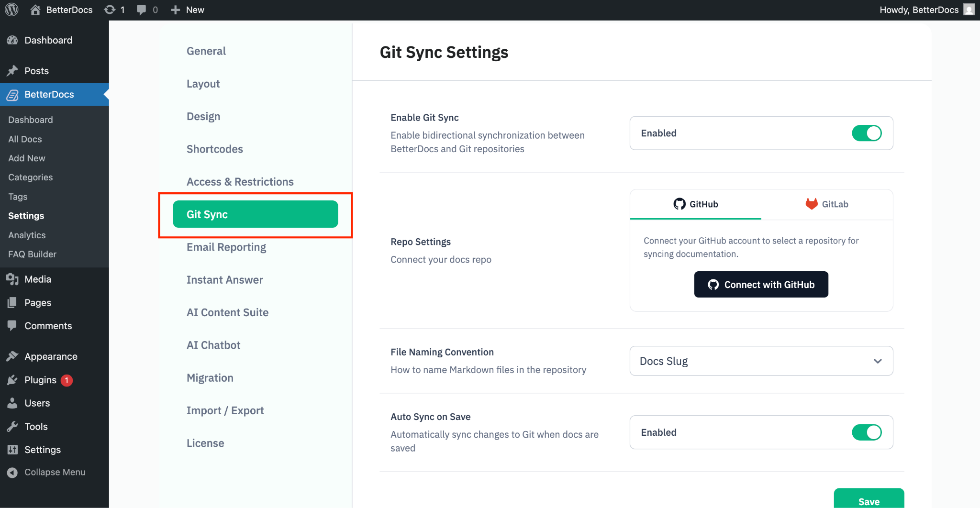This screenshot has height=508, width=980.
Task: Click the plus icon for New
Action: click(175, 10)
